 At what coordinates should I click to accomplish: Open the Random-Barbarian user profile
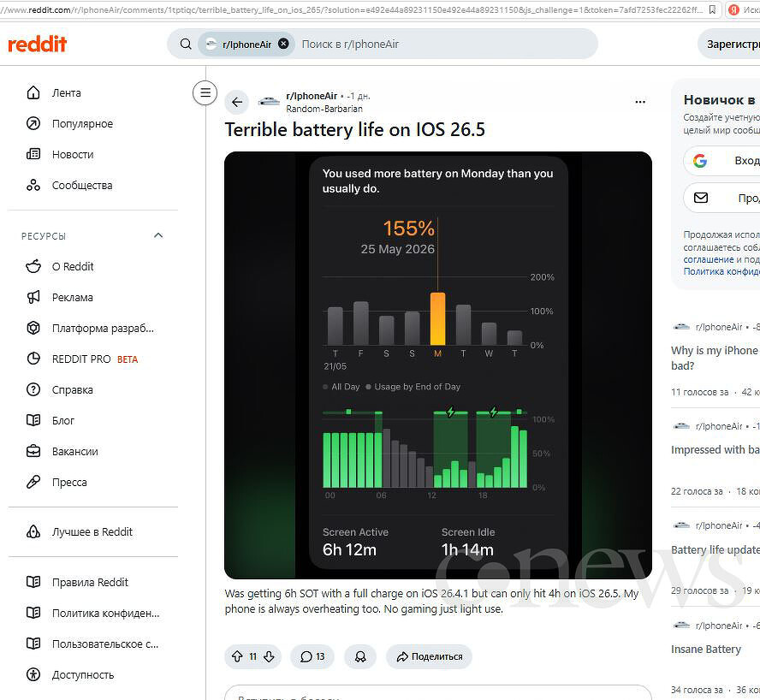(324, 109)
